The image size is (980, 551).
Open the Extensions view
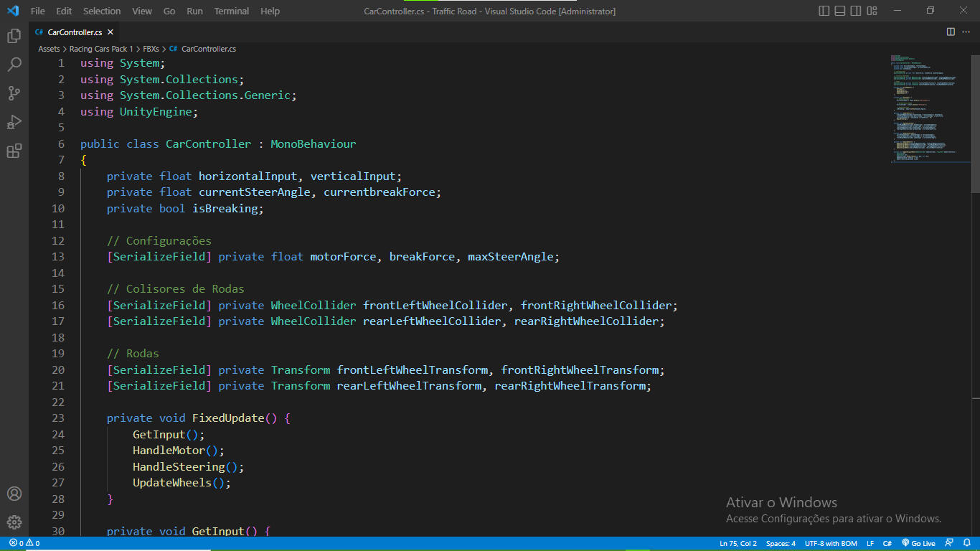click(x=14, y=151)
